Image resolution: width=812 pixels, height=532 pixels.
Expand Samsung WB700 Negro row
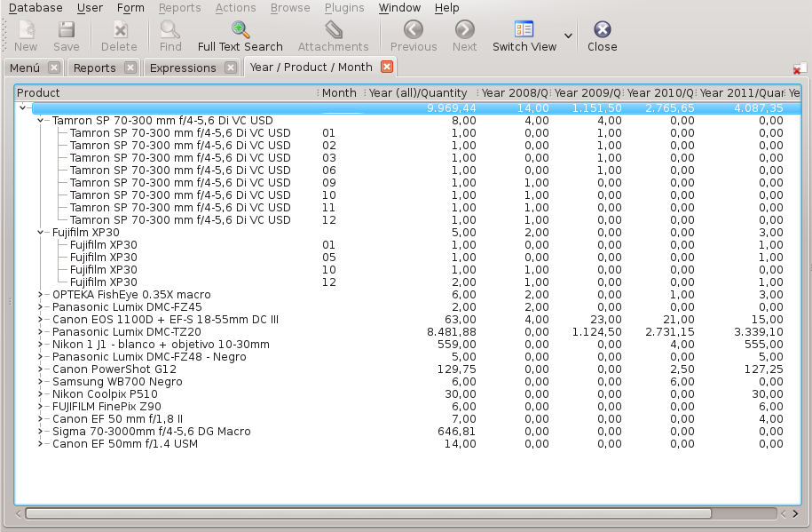(40, 382)
